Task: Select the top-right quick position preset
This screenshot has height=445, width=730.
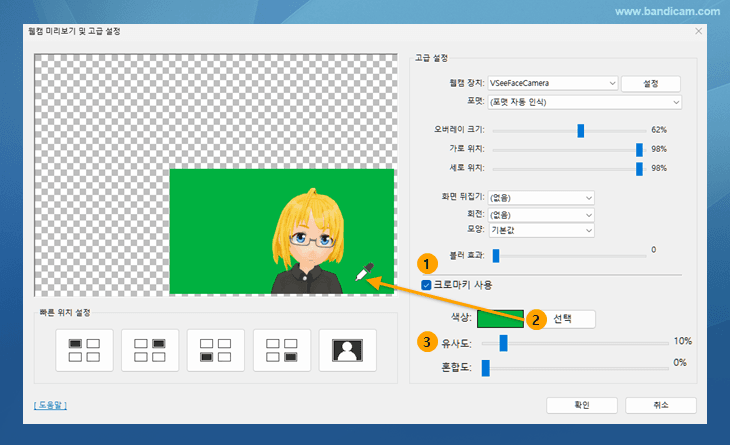Action: (x=149, y=350)
